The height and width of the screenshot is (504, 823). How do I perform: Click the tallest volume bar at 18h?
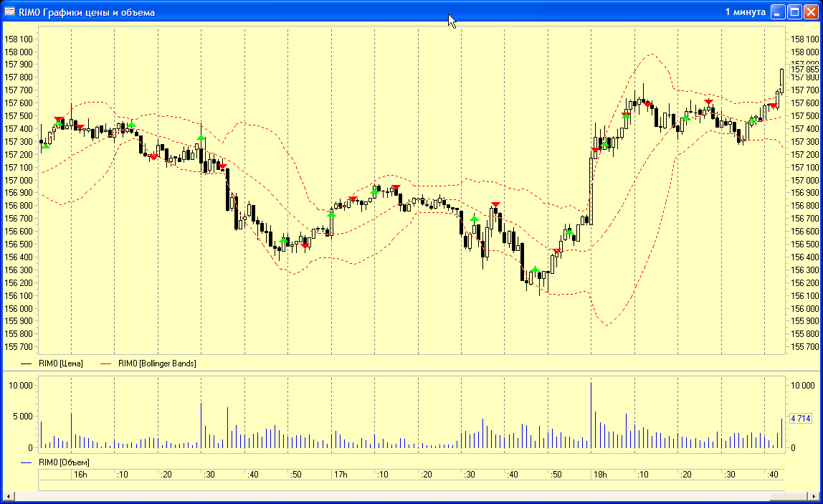click(591, 415)
